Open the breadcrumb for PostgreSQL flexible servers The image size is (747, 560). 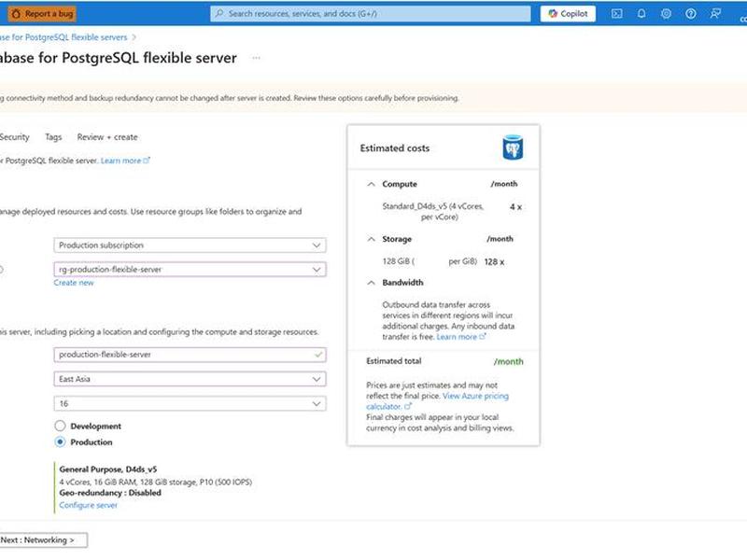click(x=63, y=37)
